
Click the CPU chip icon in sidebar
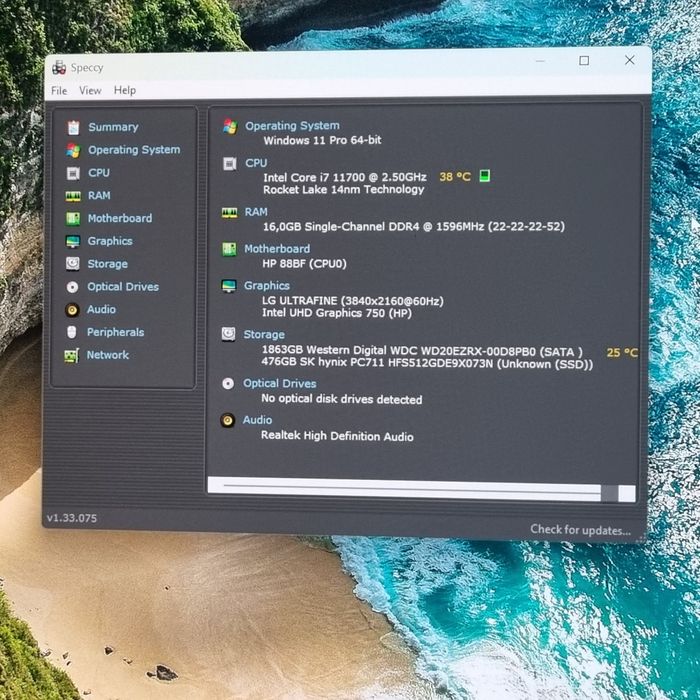click(x=73, y=173)
